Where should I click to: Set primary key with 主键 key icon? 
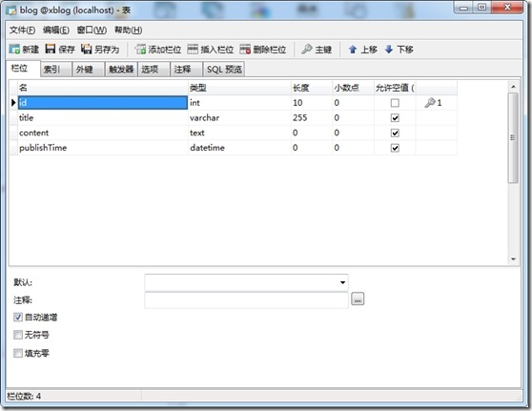307,50
